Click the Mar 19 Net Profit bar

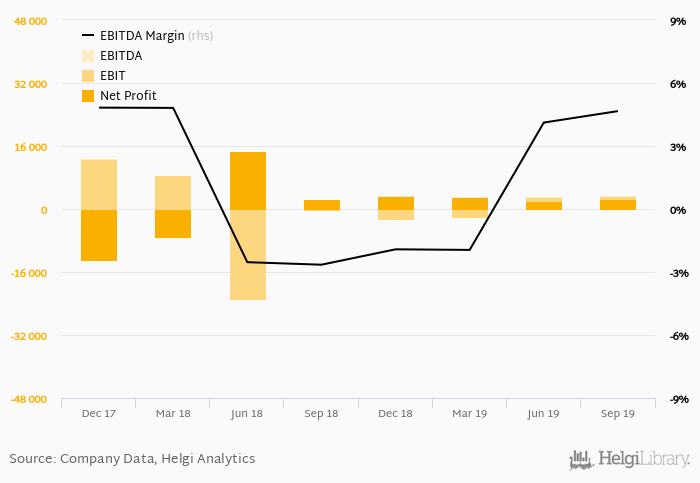[470, 203]
